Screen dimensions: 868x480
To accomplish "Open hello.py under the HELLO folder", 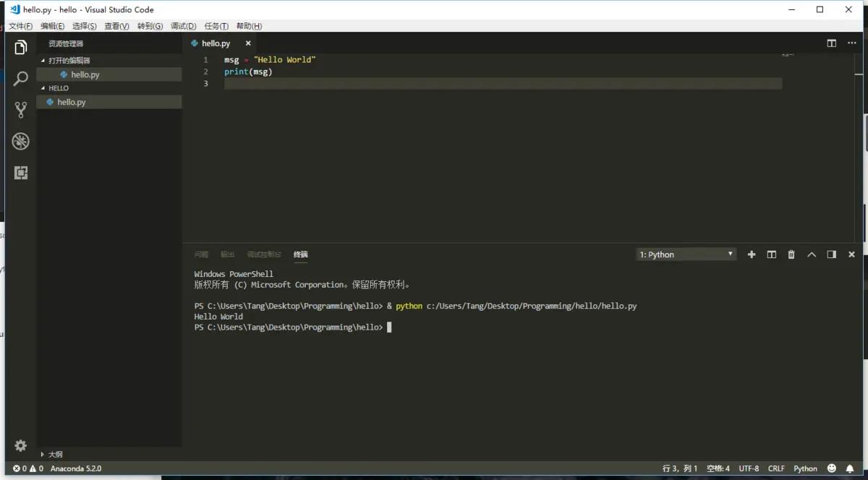I will click(x=71, y=102).
